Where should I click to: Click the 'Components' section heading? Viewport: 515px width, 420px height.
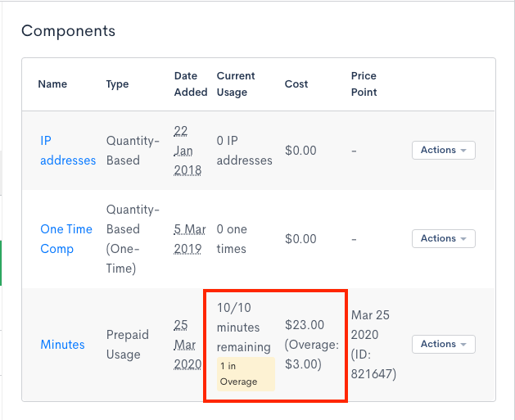pyautogui.click(x=68, y=31)
